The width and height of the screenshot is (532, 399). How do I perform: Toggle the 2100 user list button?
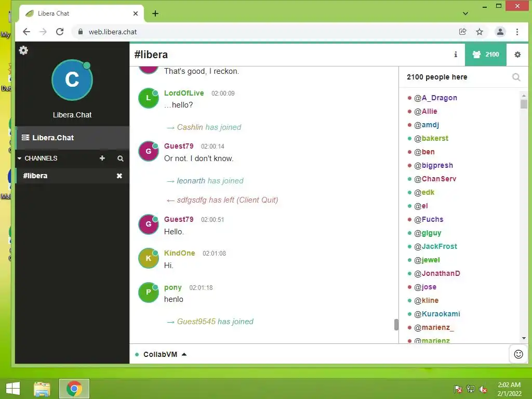pos(486,54)
